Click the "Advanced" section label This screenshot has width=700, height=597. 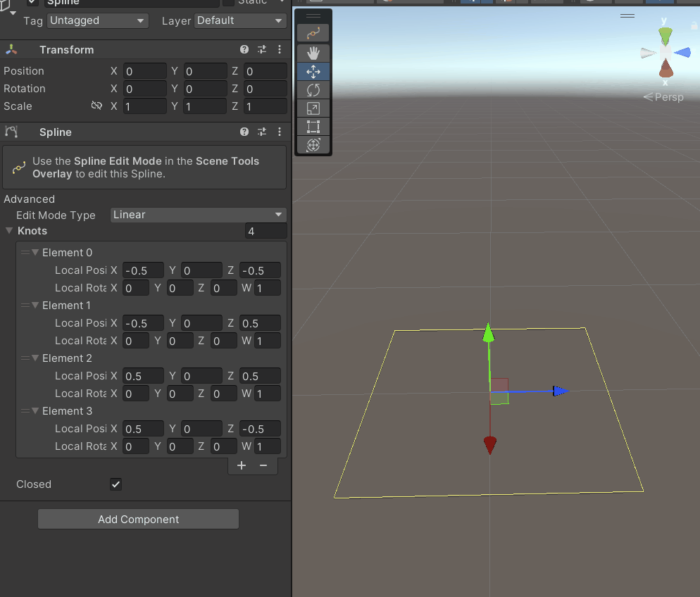29,199
